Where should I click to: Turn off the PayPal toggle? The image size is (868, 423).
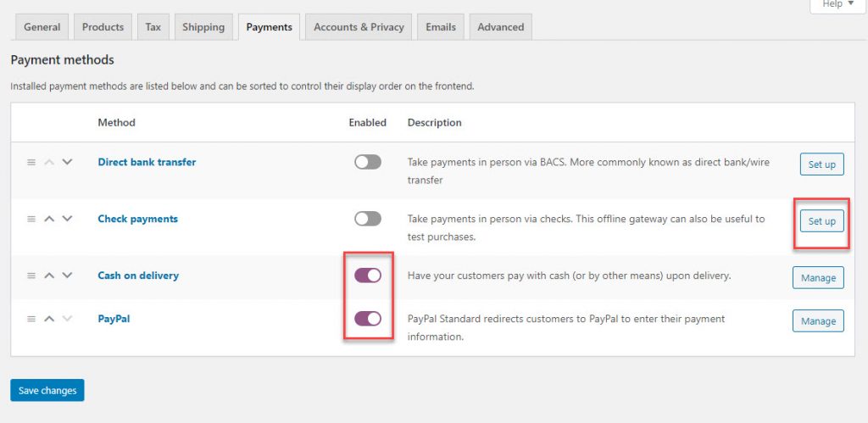click(368, 319)
